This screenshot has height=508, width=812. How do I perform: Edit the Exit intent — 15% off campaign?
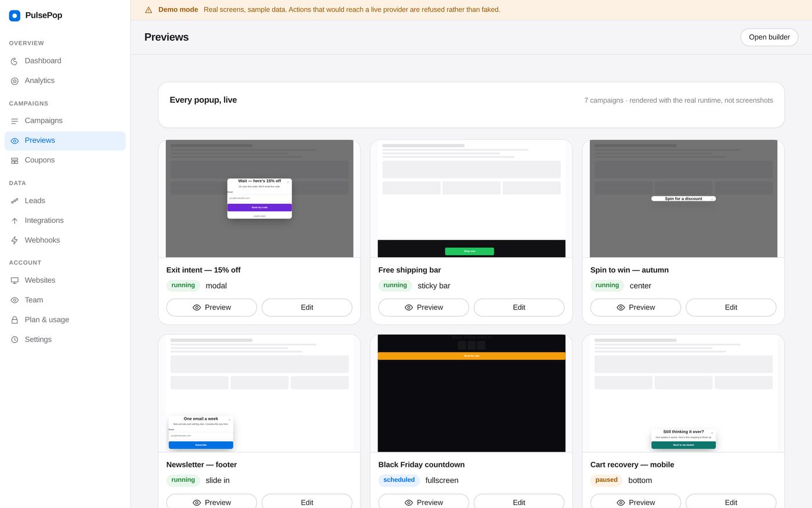[x=307, y=308]
